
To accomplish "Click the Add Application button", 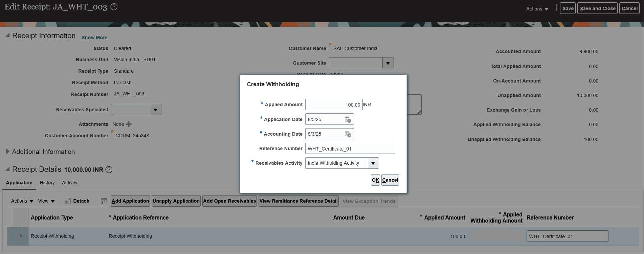I will pyautogui.click(x=130, y=201).
